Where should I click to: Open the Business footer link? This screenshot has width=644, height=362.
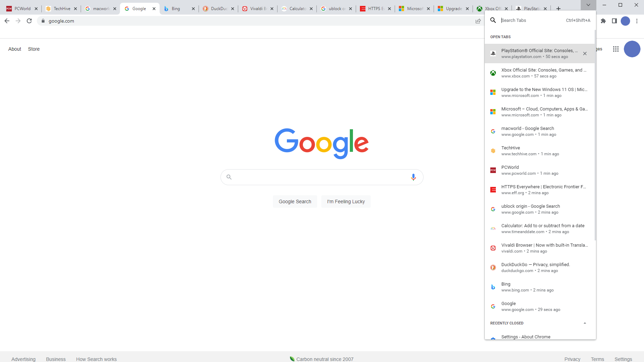56,359
